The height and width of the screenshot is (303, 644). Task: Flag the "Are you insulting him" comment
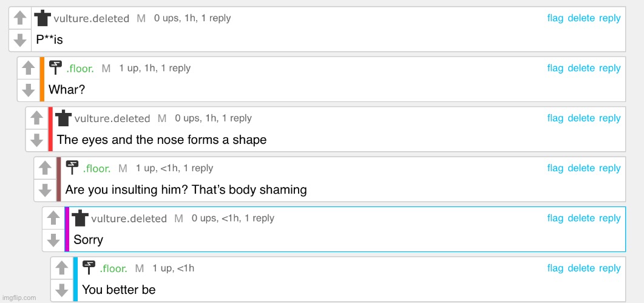coord(555,168)
